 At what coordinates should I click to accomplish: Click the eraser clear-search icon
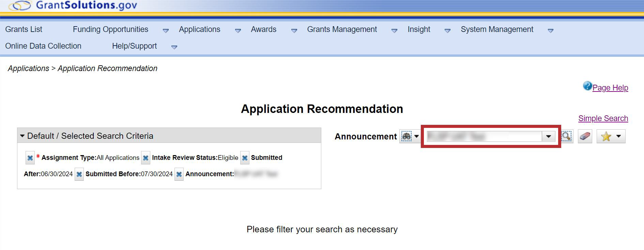pos(585,136)
